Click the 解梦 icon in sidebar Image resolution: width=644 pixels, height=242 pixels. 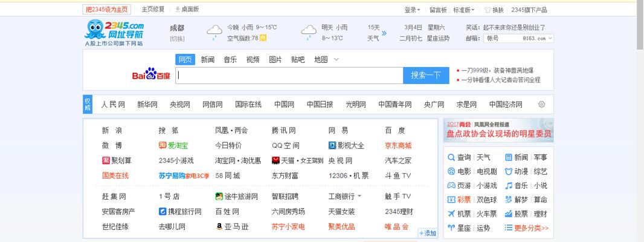509,200
